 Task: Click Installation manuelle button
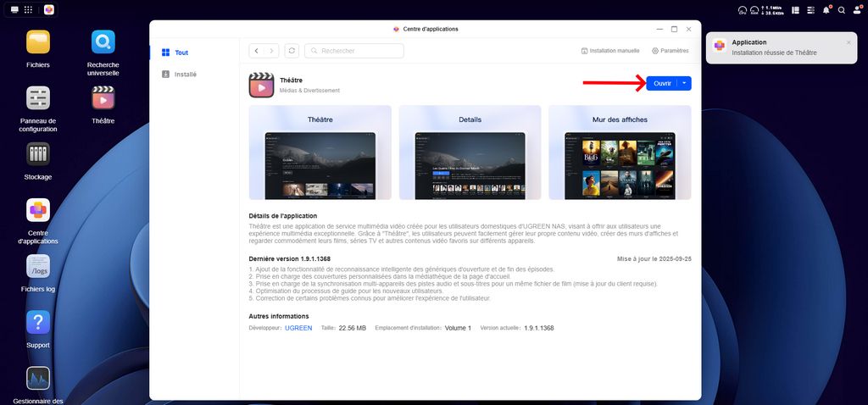pyautogui.click(x=610, y=51)
